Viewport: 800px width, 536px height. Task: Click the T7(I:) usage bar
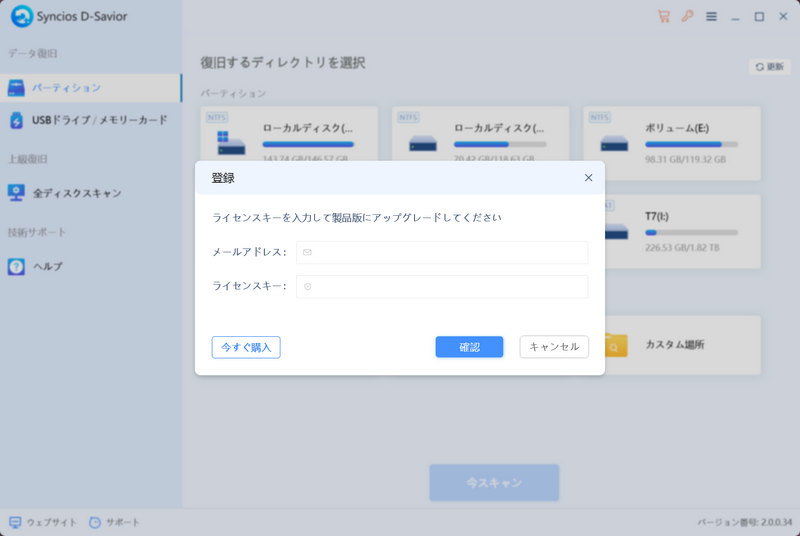691,233
